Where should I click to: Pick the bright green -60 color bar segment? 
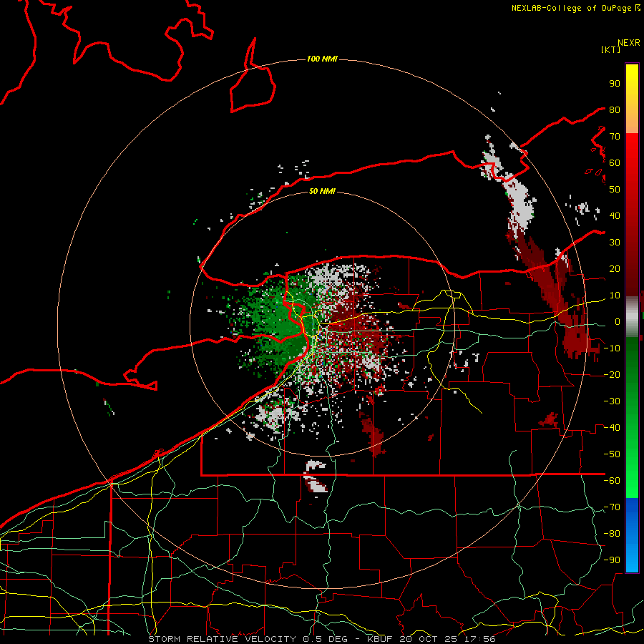(632, 489)
